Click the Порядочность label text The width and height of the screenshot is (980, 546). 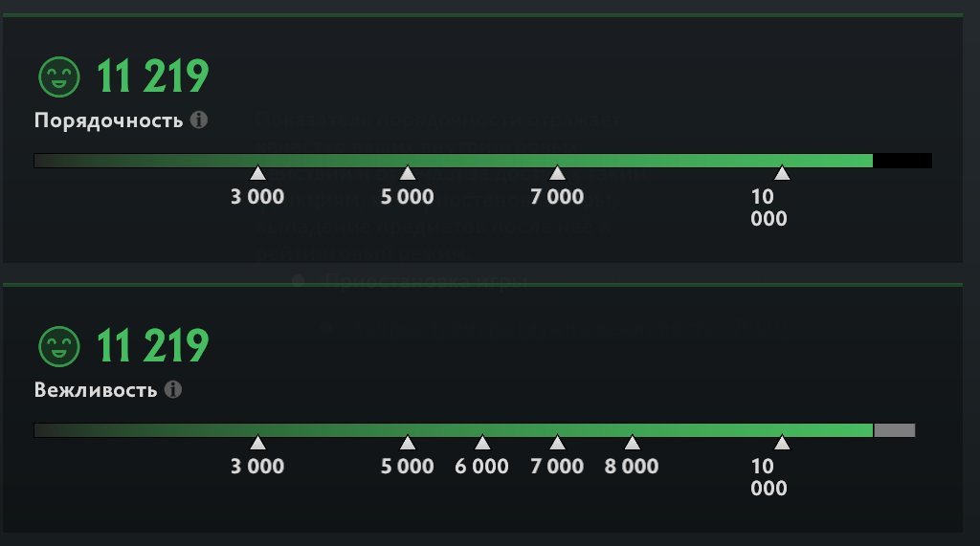point(108,121)
